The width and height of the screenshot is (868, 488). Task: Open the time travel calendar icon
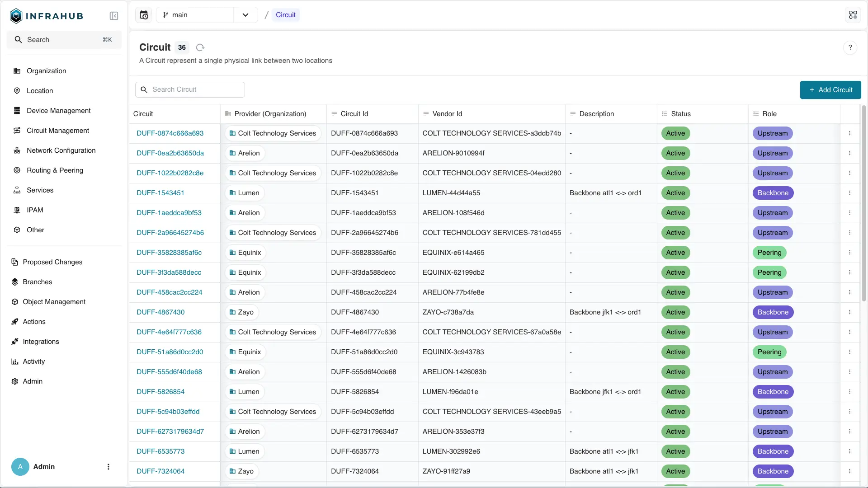pos(144,15)
